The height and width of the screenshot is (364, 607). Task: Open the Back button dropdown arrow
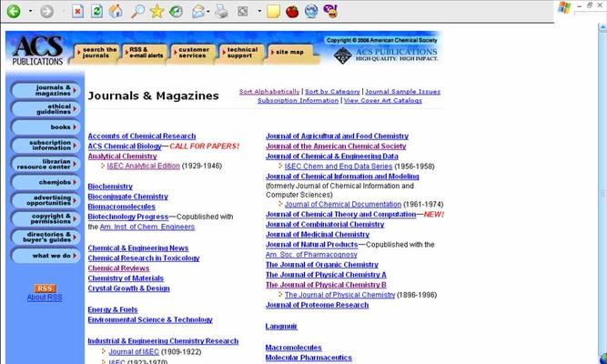click(30, 11)
